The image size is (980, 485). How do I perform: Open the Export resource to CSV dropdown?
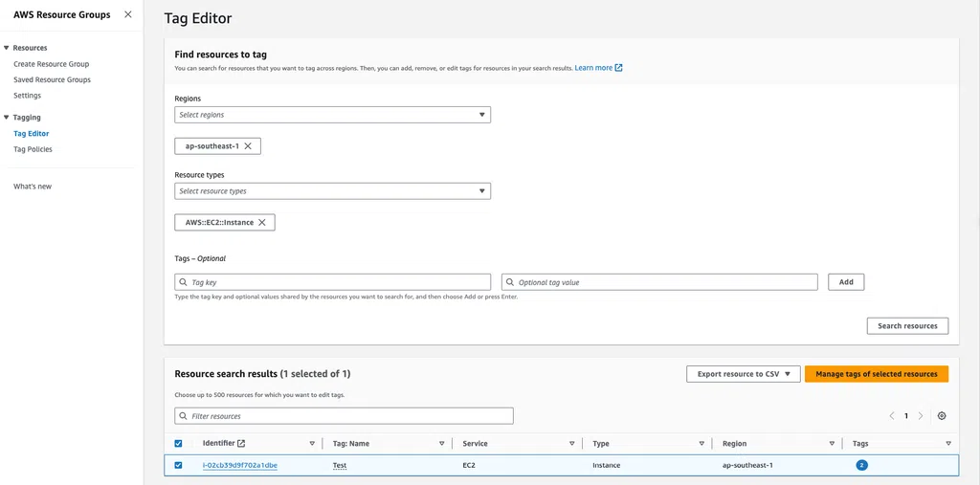coord(743,374)
